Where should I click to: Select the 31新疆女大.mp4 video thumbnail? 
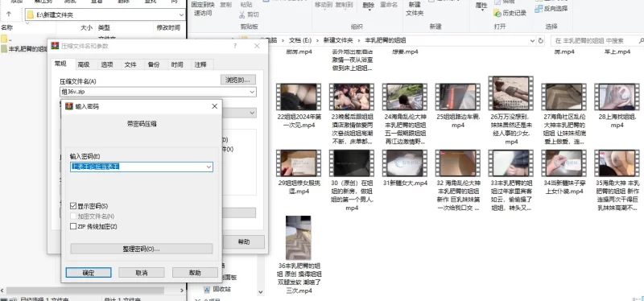point(405,163)
